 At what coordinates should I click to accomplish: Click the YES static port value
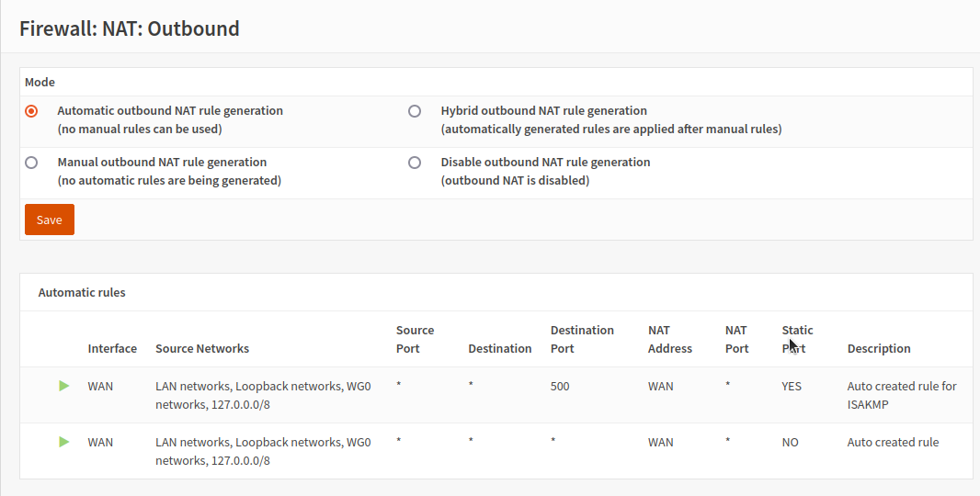tap(792, 386)
